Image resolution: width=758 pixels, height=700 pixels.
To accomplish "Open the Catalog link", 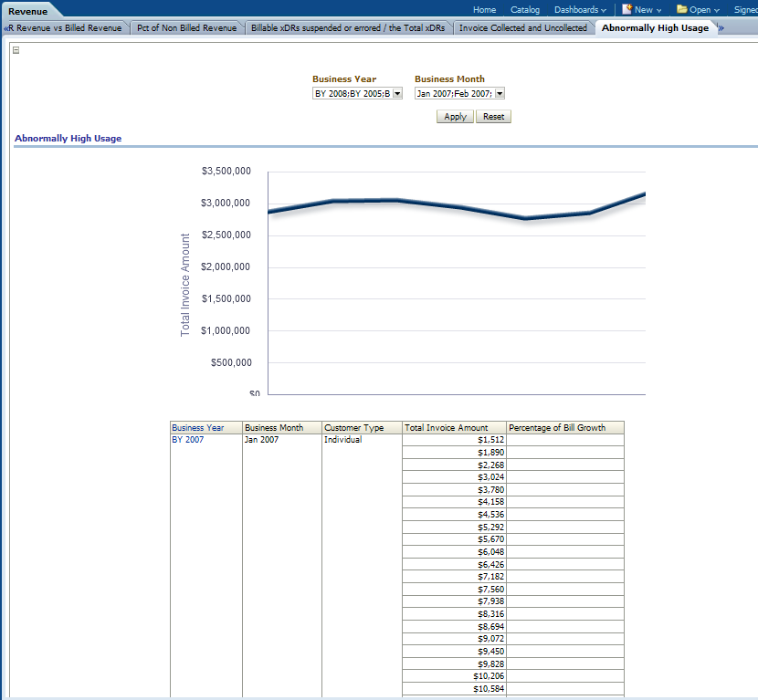I will point(524,10).
